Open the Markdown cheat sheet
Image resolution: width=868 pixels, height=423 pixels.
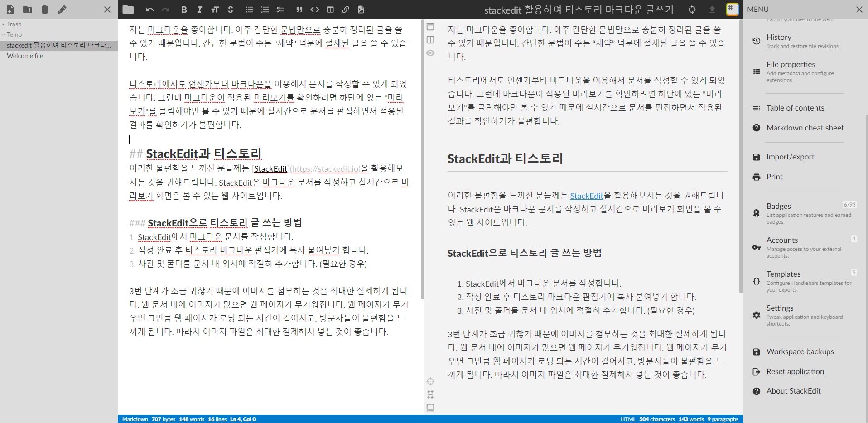(805, 128)
